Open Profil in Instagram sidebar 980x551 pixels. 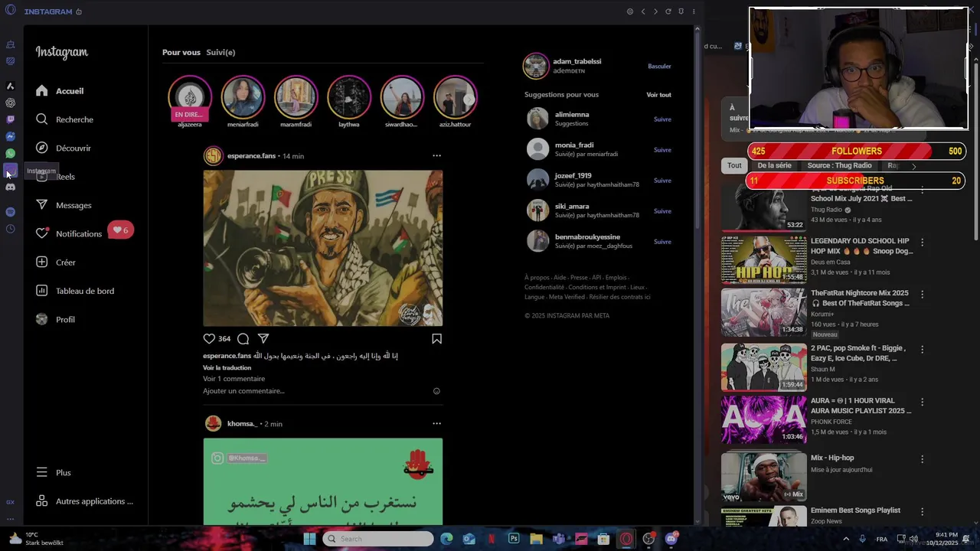coord(55,319)
